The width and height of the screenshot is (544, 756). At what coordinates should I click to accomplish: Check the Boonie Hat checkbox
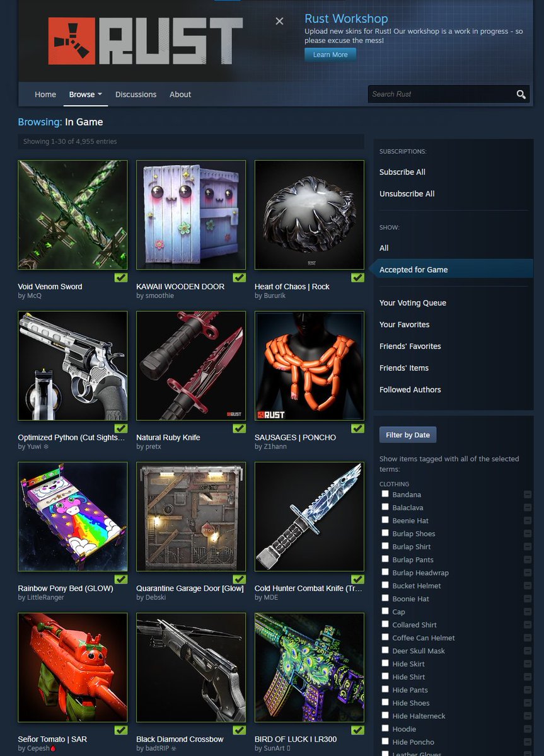click(385, 598)
